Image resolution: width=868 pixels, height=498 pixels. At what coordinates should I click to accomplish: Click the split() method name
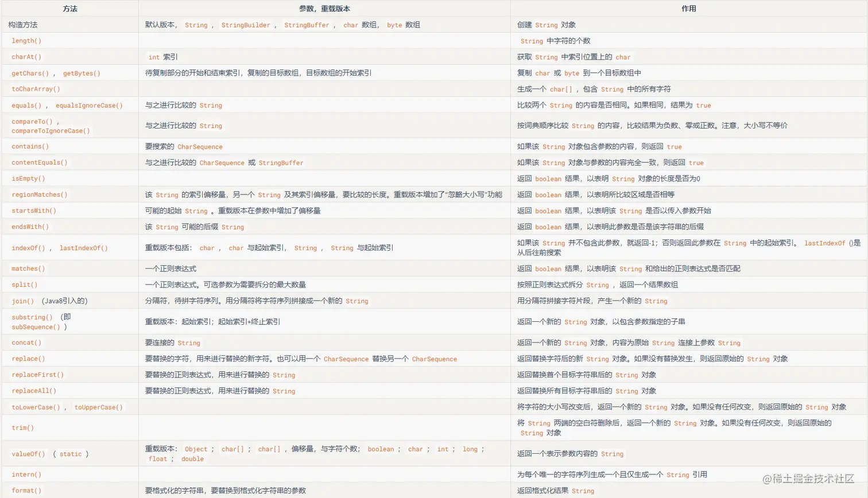point(25,285)
